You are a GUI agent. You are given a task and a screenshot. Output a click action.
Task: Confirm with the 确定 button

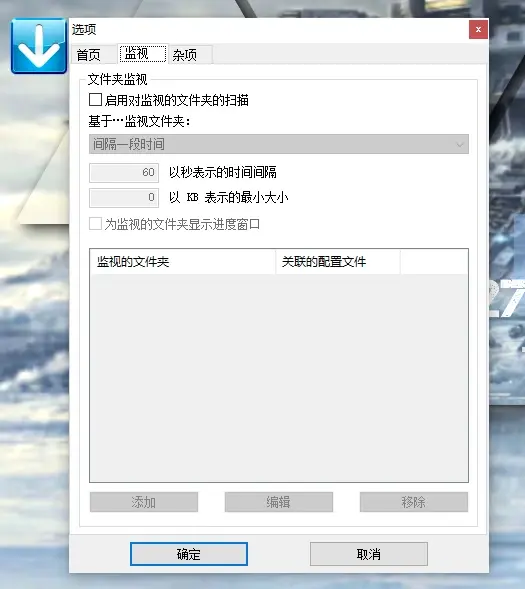coord(189,554)
